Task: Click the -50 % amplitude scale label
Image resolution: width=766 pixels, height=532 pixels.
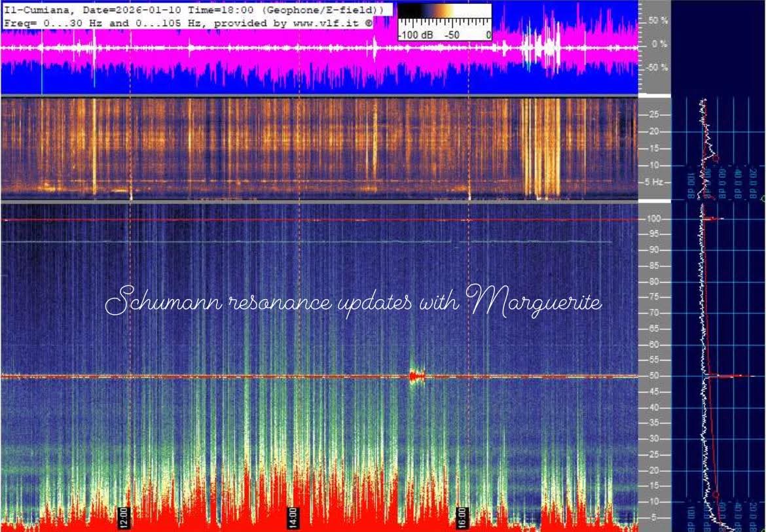Action: (656, 68)
